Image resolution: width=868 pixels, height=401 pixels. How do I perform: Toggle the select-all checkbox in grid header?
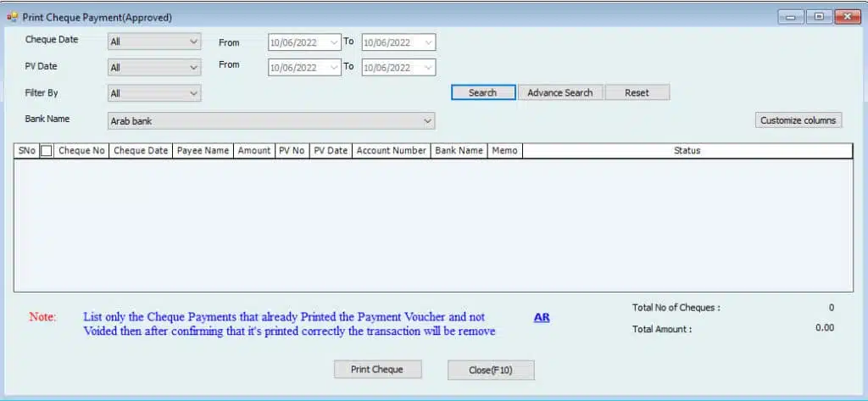coord(47,151)
